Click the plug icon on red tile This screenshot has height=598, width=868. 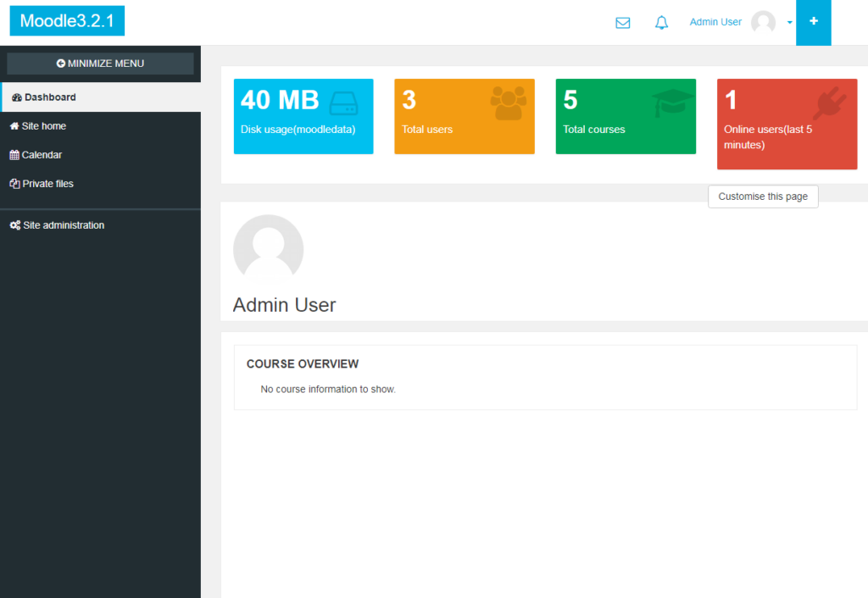[x=829, y=103]
